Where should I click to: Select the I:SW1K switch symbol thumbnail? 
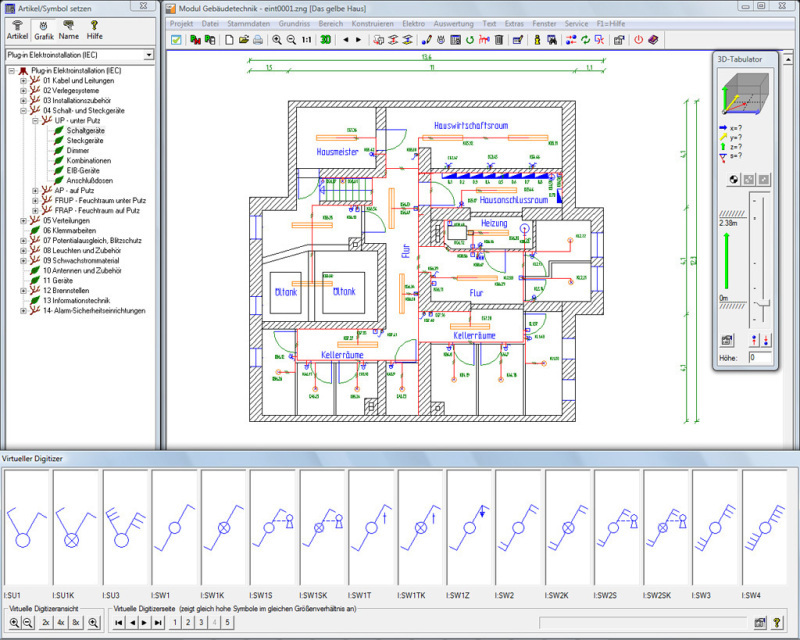coord(223,528)
